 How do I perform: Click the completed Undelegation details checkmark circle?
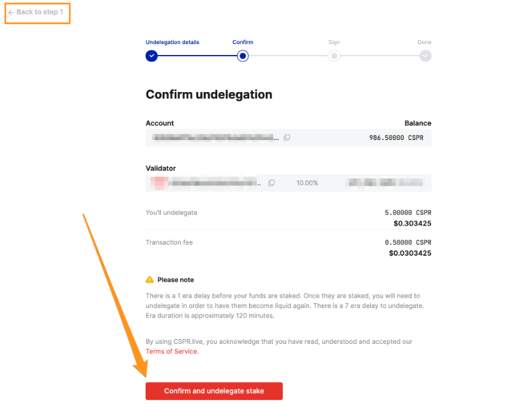click(x=151, y=56)
